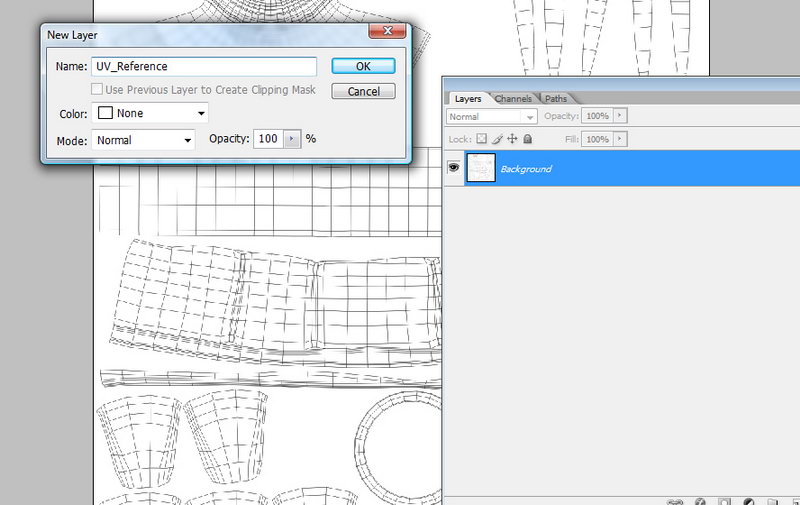Switch to the Channels tab
Viewport: 800px width, 505px height.
click(513, 99)
